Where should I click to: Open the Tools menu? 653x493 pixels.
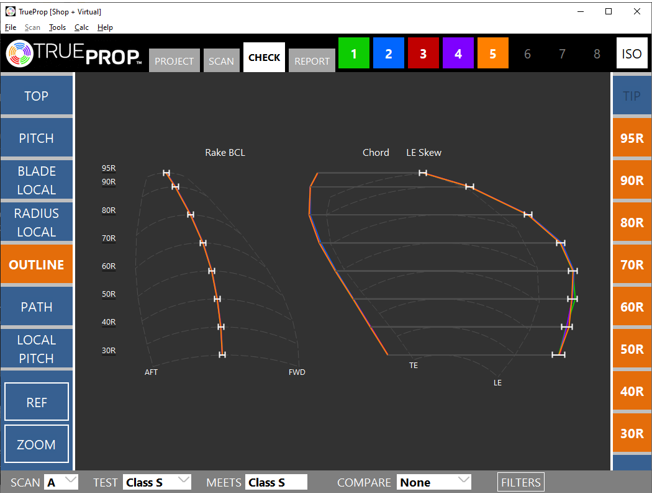click(57, 28)
